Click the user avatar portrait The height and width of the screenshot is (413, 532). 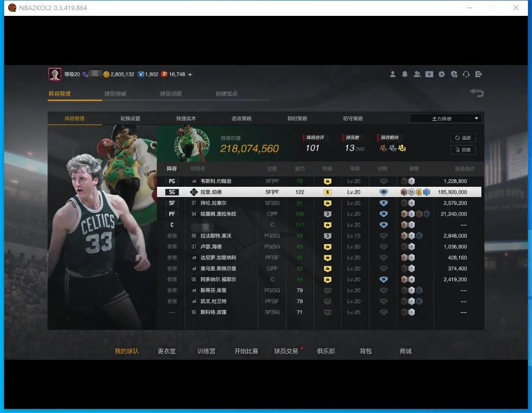[55, 74]
